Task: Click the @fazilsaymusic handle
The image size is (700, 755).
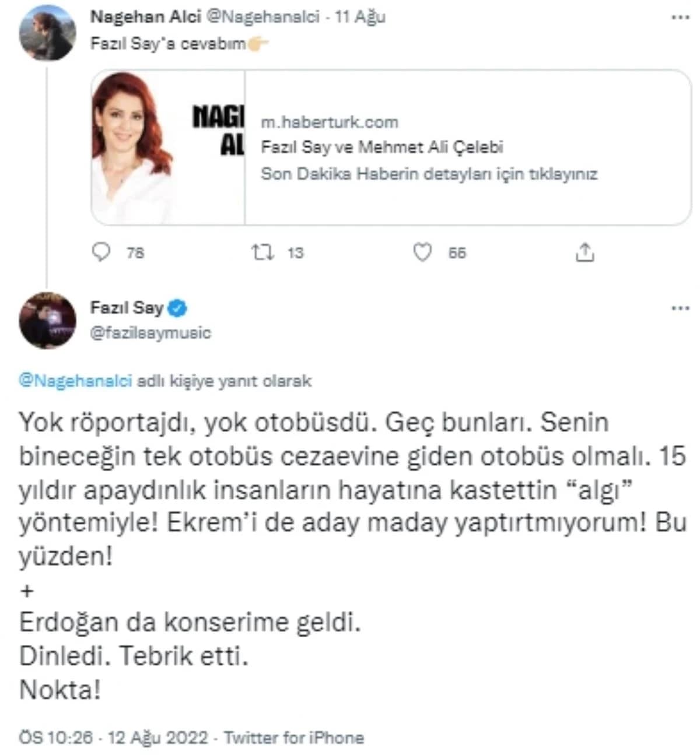Action: pyautogui.click(x=150, y=333)
